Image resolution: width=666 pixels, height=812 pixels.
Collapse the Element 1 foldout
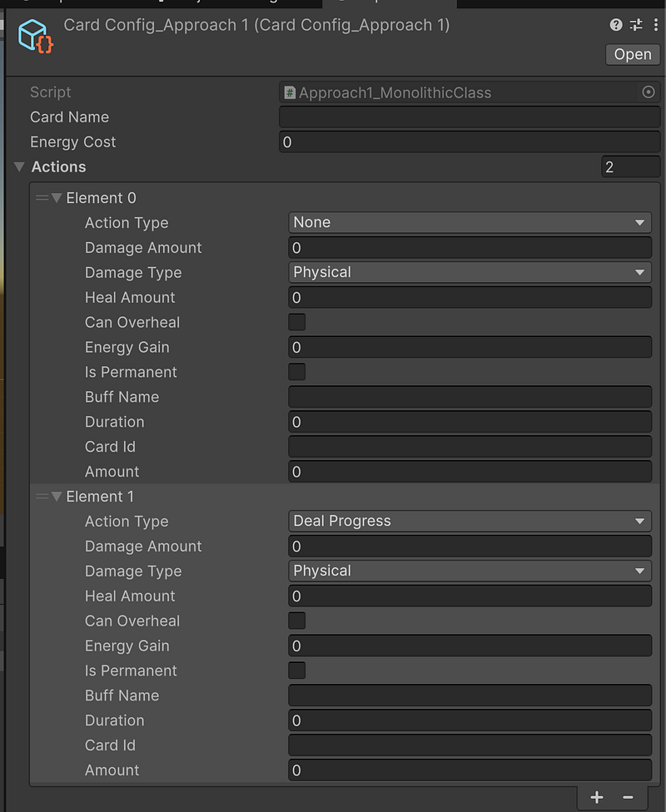coord(57,497)
